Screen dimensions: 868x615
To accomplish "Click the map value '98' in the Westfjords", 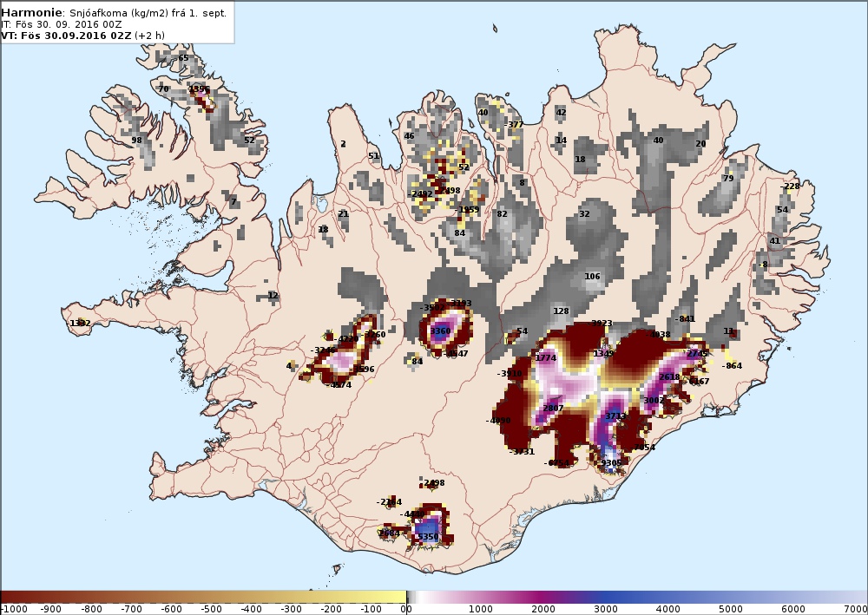I will [137, 140].
